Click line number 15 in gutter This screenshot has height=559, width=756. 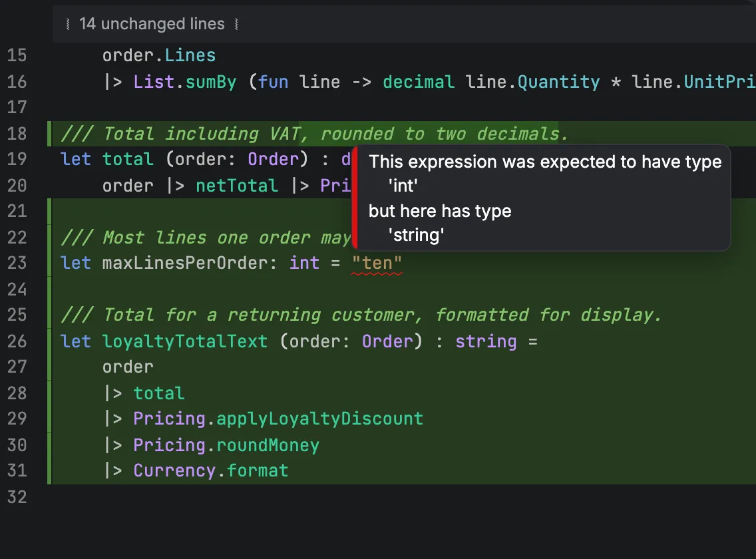tap(17, 55)
